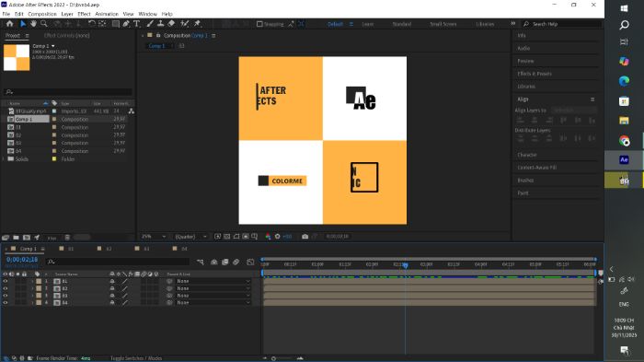Open the Composition menu
The width and height of the screenshot is (644, 362).
(x=42, y=14)
